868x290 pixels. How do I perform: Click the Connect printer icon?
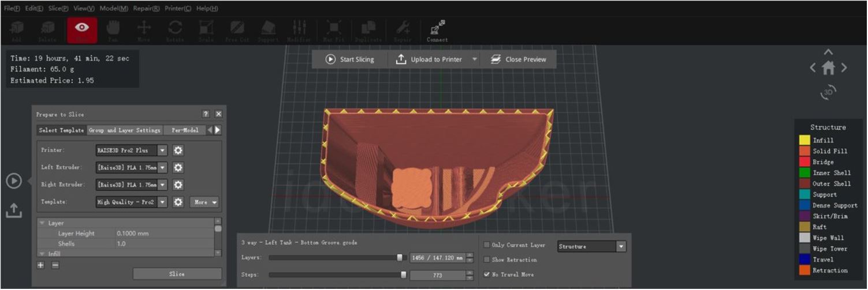click(437, 30)
